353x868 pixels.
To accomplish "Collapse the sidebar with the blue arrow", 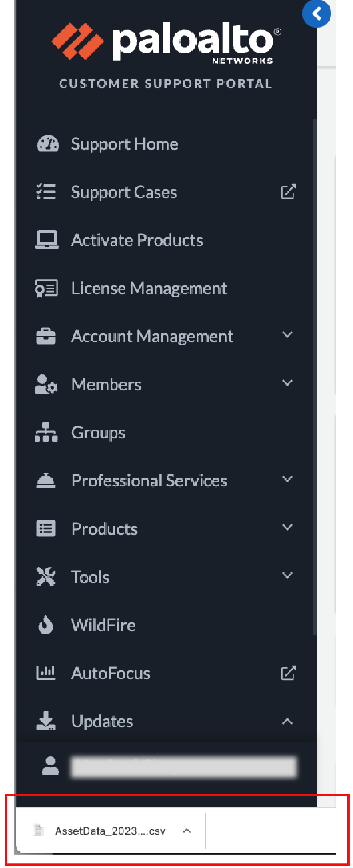I will 316,13.
